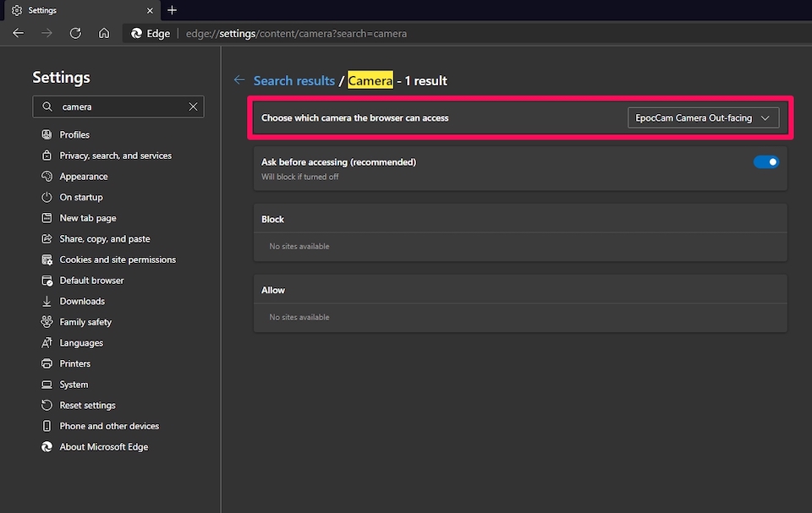This screenshot has height=513, width=812.
Task: Open Family safety settings label
Action: 85,322
